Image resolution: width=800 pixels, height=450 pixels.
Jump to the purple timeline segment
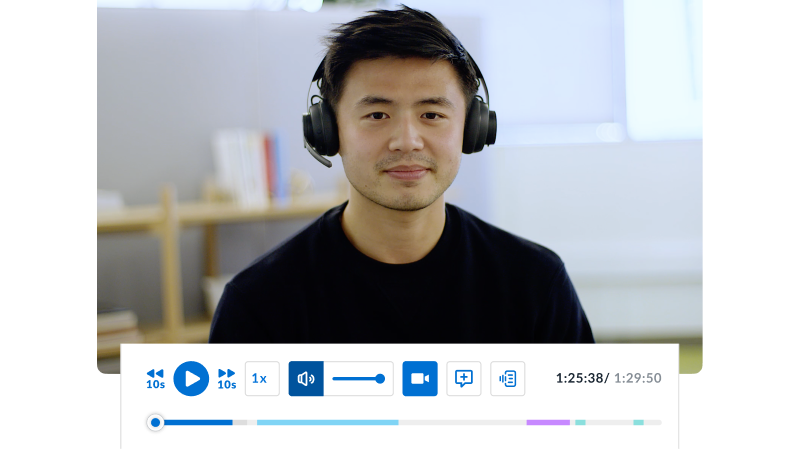548,422
